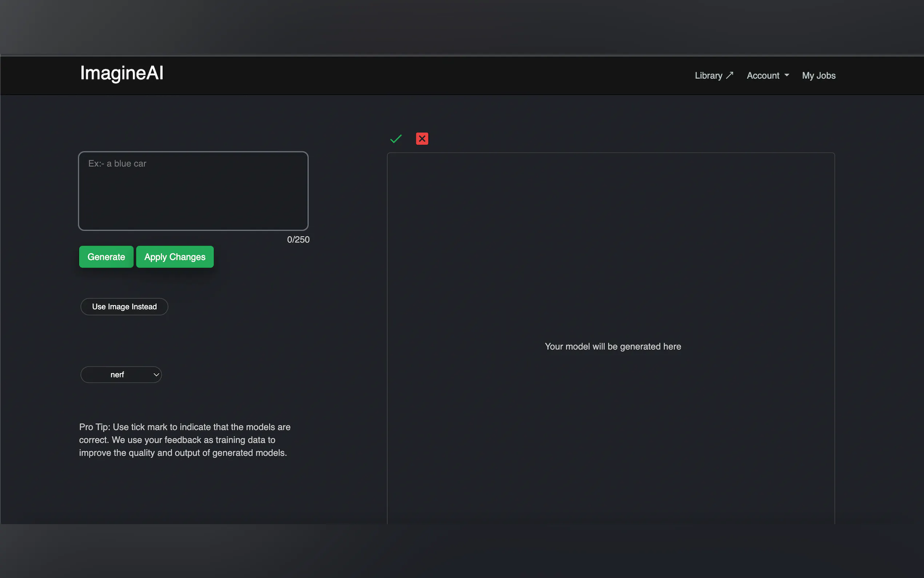Click the ImagineAI logo
Image resolution: width=924 pixels, height=578 pixels.
tap(122, 73)
